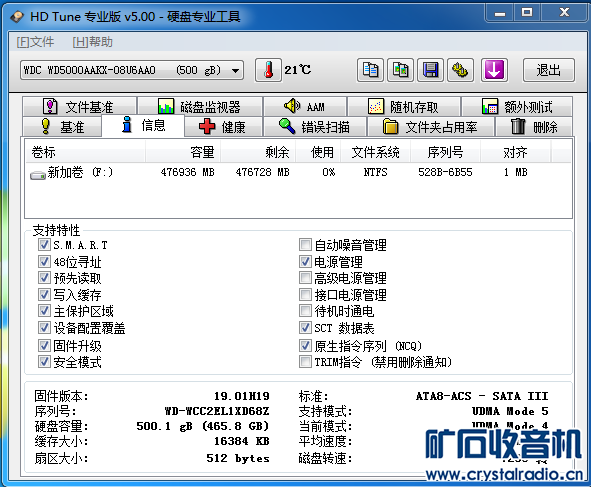
Task: Copy screenshot to clipboard icon
Action: (400, 70)
